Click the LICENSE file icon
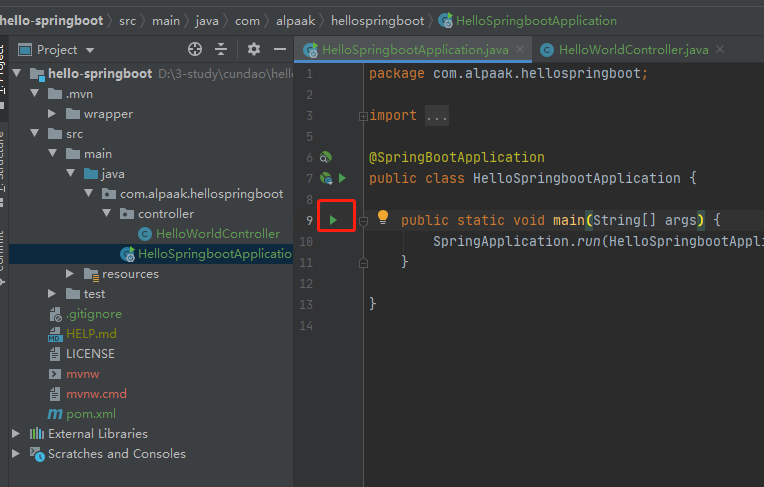Image resolution: width=764 pixels, height=487 pixels. [x=55, y=354]
